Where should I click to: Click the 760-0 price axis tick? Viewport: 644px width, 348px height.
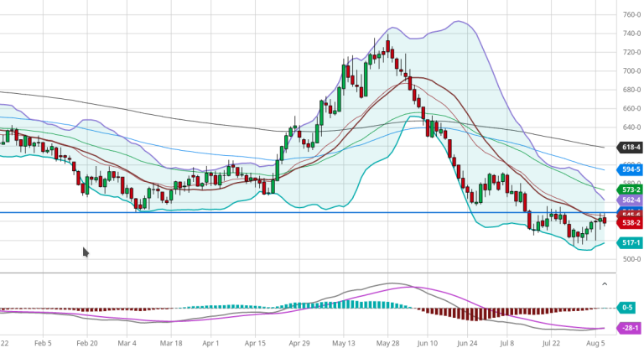click(x=631, y=15)
